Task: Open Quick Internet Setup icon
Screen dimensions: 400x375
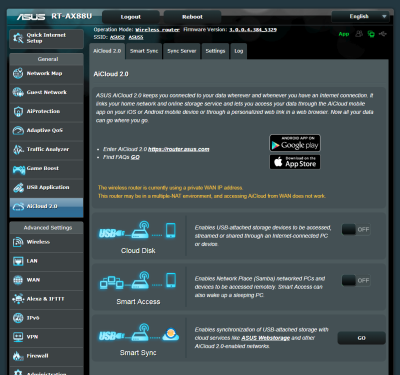Action: 18,38
